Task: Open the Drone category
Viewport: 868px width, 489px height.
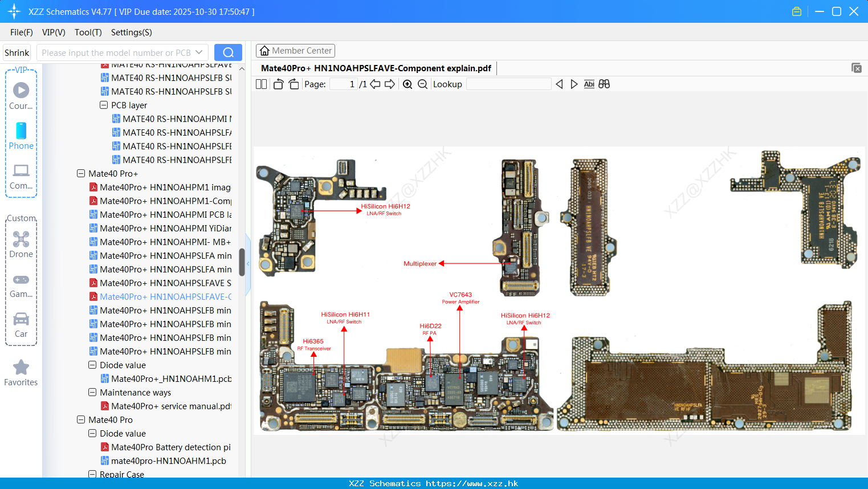Action: click(21, 244)
